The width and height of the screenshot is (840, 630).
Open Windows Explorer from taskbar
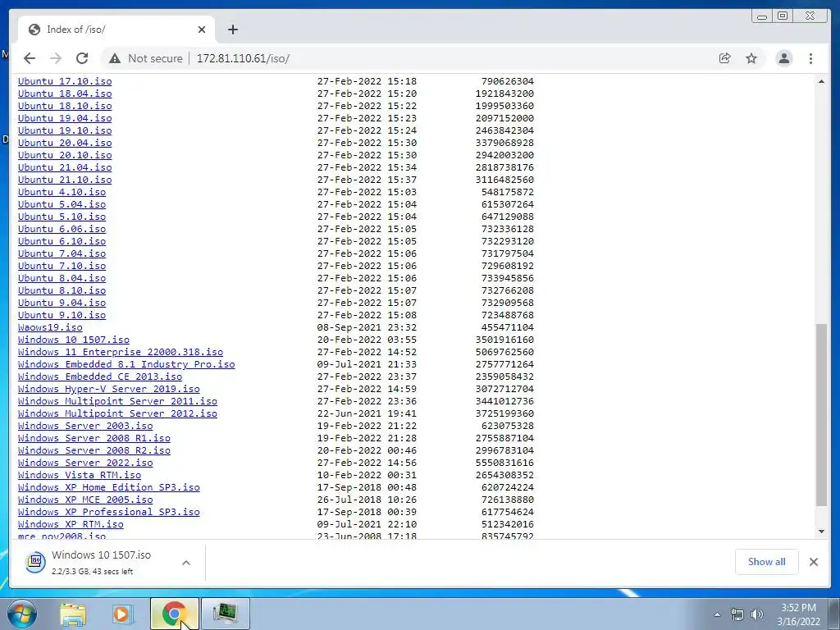click(73, 614)
